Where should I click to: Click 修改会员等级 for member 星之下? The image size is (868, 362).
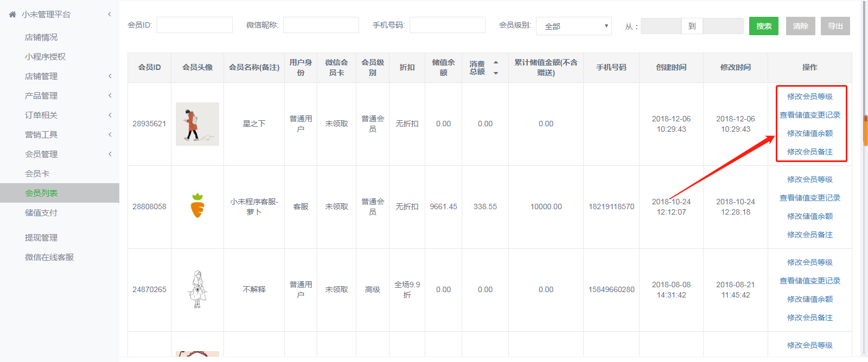tap(809, 96)
